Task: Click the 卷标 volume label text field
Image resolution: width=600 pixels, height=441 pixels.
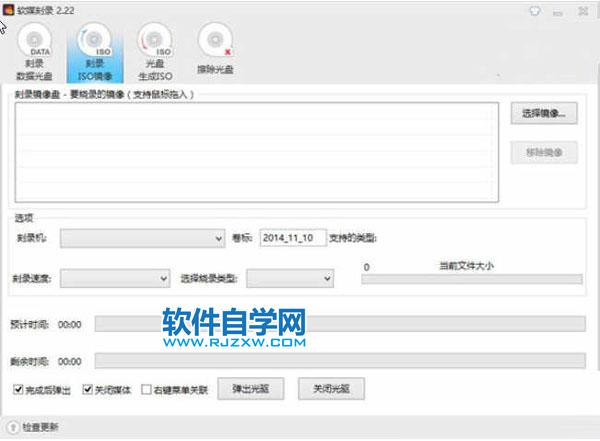Action: pos(292,238)
